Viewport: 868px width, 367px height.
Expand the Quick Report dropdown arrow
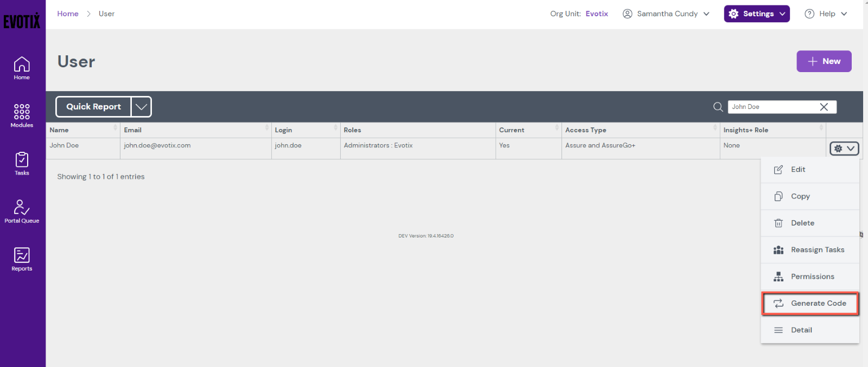(x=141, y=107)
